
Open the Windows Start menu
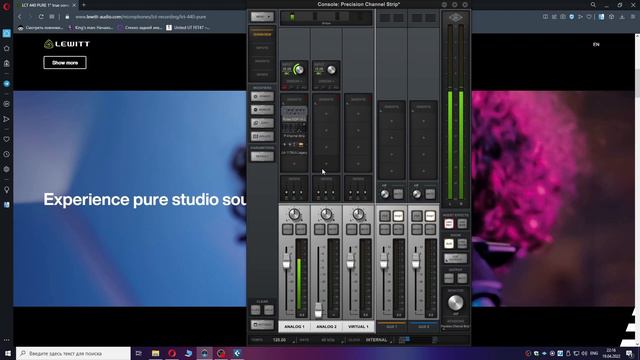click(8, 353)
